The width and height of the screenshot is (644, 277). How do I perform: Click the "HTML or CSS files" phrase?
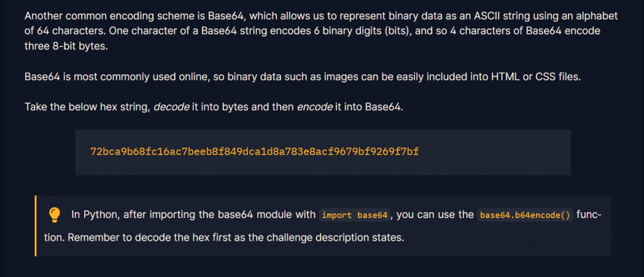[x=536, y=77]
